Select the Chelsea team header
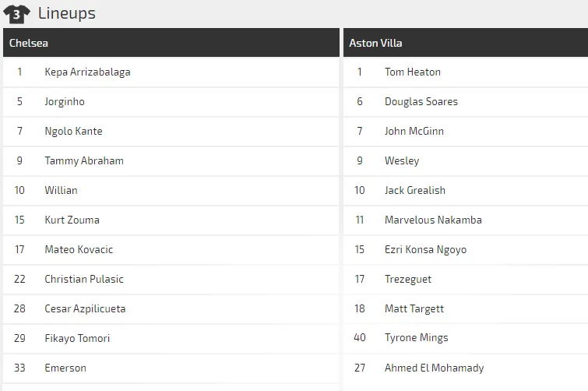 (29, 43)
